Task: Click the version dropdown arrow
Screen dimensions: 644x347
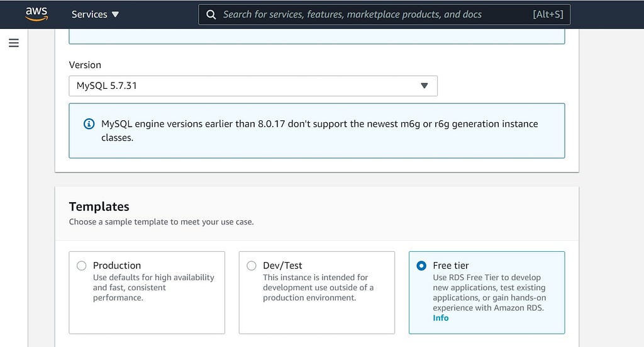Action: (x=425, y=86)
